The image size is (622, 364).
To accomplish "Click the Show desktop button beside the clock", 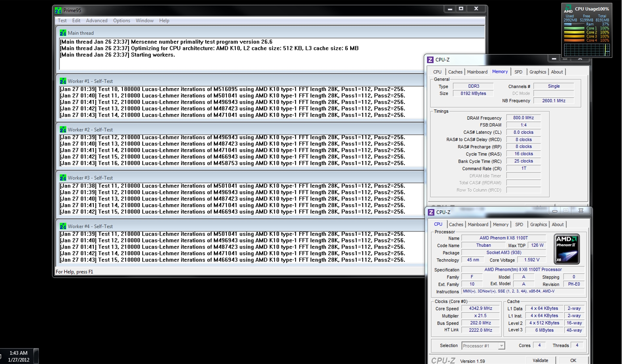I will (36, 356).
